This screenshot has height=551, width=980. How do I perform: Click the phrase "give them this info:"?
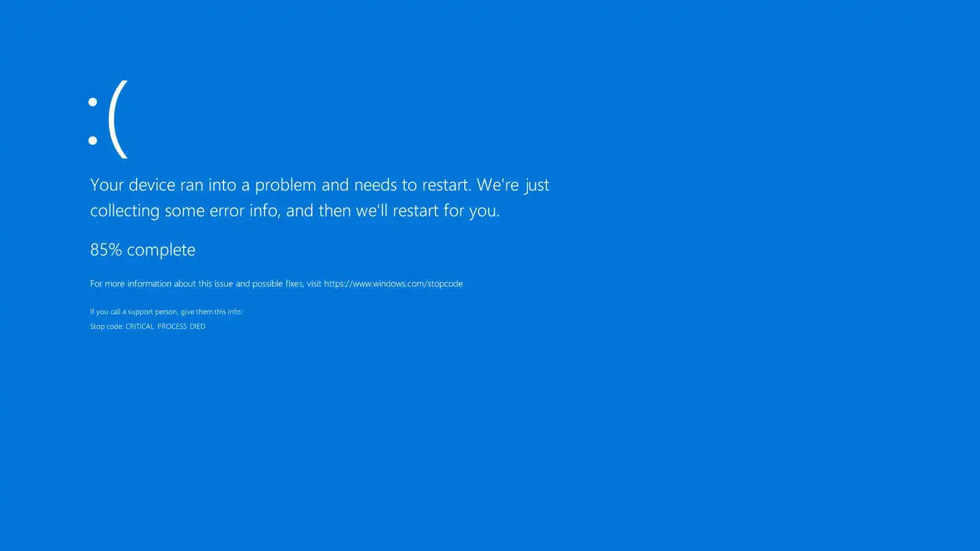click(x=211, y=312)
